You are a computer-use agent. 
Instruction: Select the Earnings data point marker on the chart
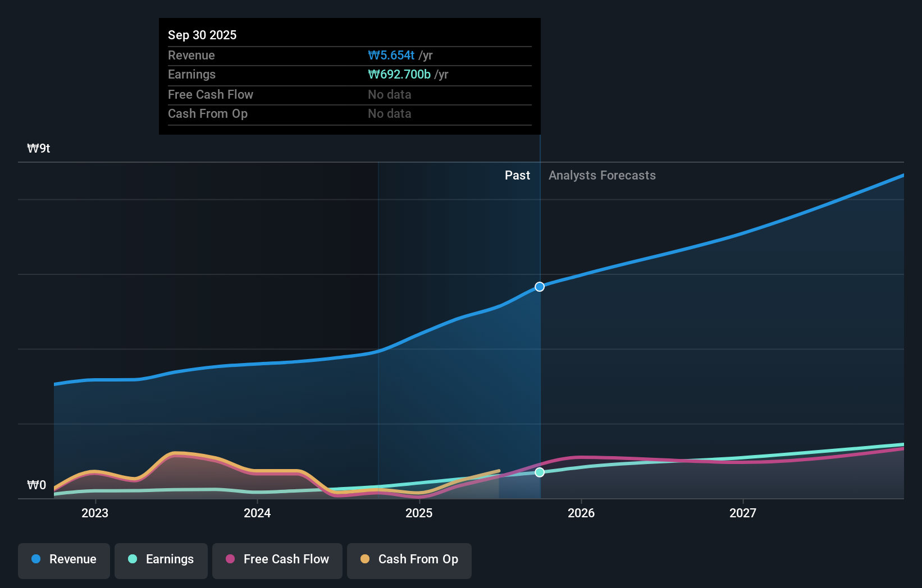click(x=539, y=472)
